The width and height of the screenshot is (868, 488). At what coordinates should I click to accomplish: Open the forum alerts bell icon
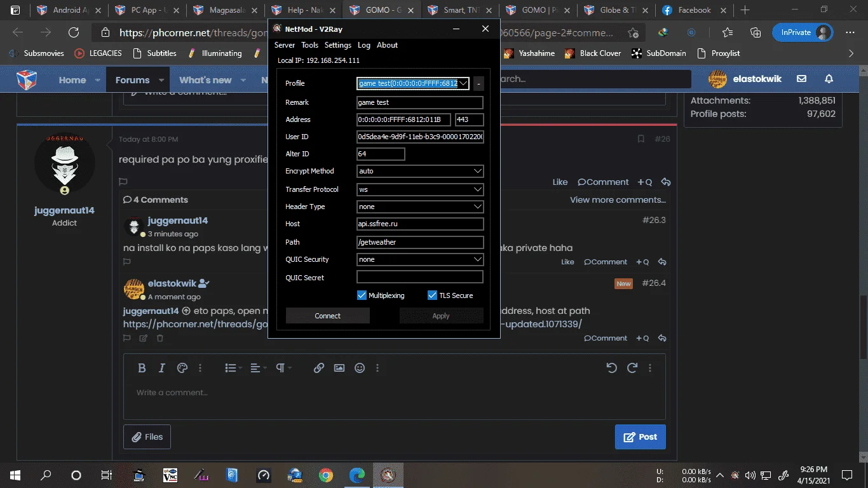(x=829, y=79)
